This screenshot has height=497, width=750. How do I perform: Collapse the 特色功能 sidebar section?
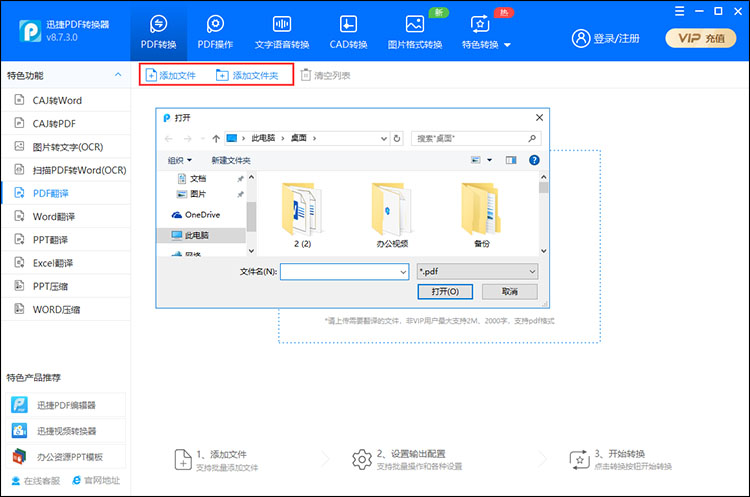point(118,75)
